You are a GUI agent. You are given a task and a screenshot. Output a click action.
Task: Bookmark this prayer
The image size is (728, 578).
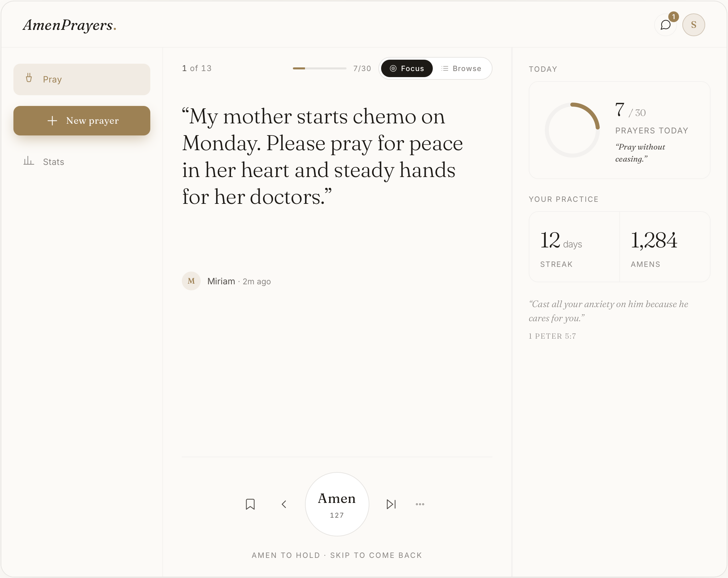coord(250,504)
